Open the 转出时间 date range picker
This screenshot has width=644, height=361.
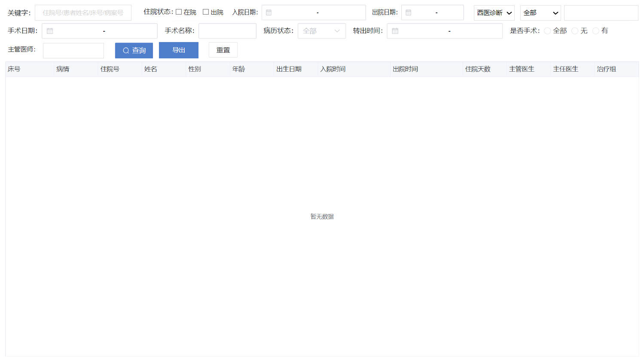[x=445, y=31]
